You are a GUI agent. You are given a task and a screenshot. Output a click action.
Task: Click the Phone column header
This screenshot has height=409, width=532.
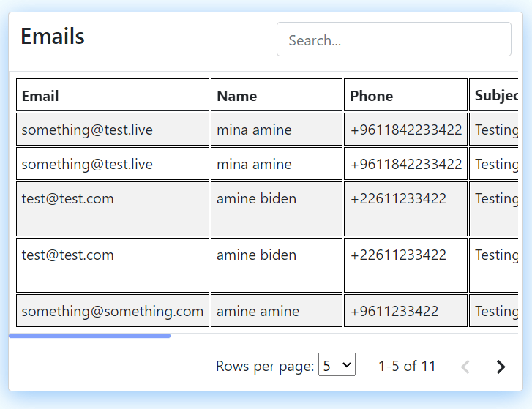(406, 95)
